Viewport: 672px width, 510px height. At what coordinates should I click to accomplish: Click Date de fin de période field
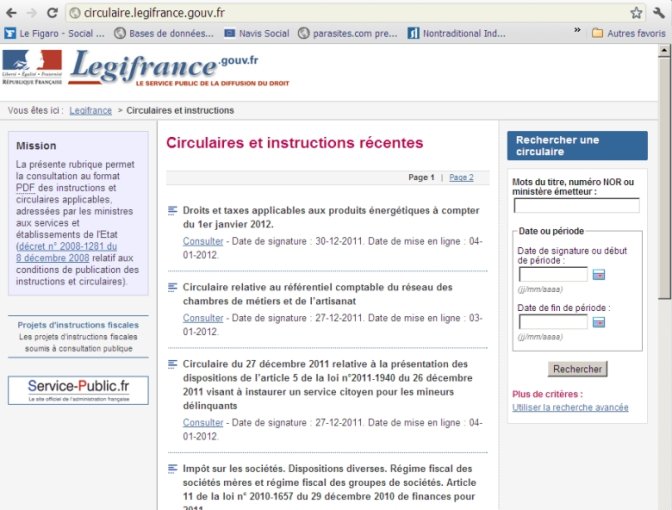[553, 321]
